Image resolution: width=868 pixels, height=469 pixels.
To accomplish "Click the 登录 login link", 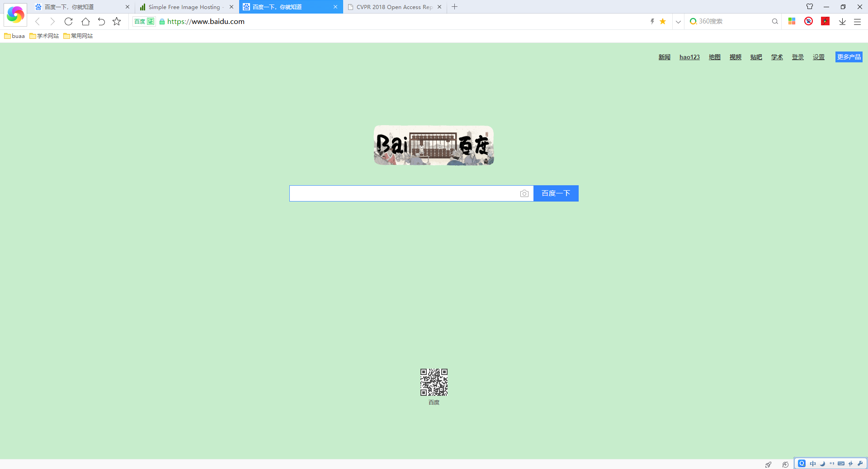I will (798, 57).
